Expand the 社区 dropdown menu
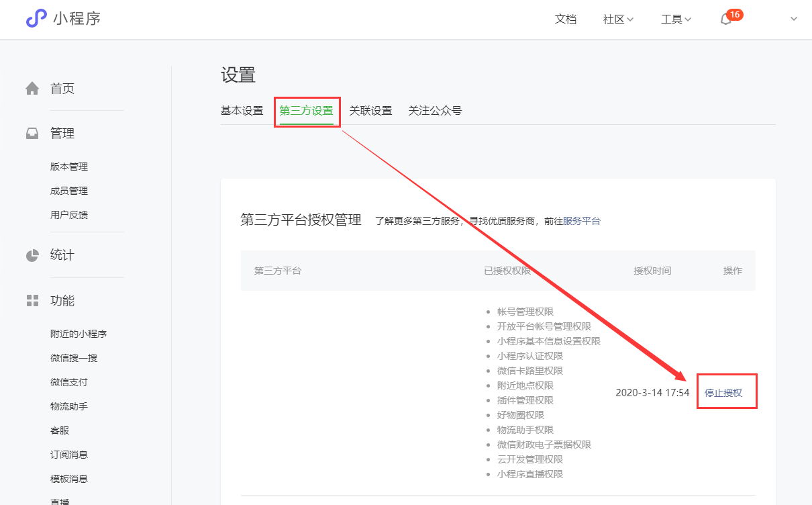Screen dimensions: 812x505 (618, 19)
